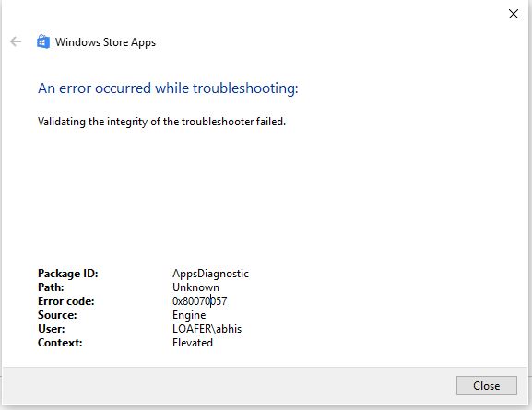Click the 'Error code:' label
The width and height of the screenshot is (532, 410).
pyautogui.click(x=65, y=301)
